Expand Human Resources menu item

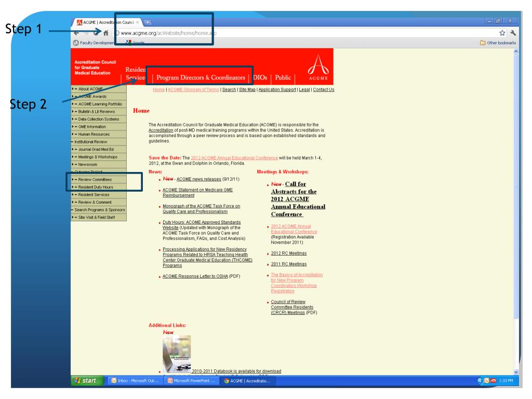pyautogui.click(x=99, y=135)
